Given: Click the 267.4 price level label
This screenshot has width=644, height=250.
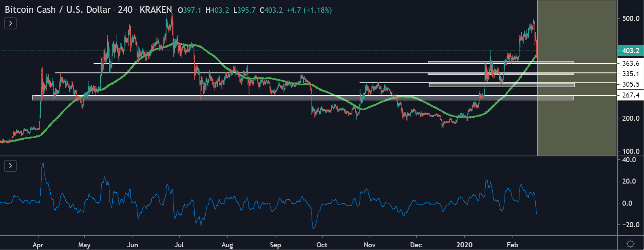Looking at the screenshot, I should 630,95.
